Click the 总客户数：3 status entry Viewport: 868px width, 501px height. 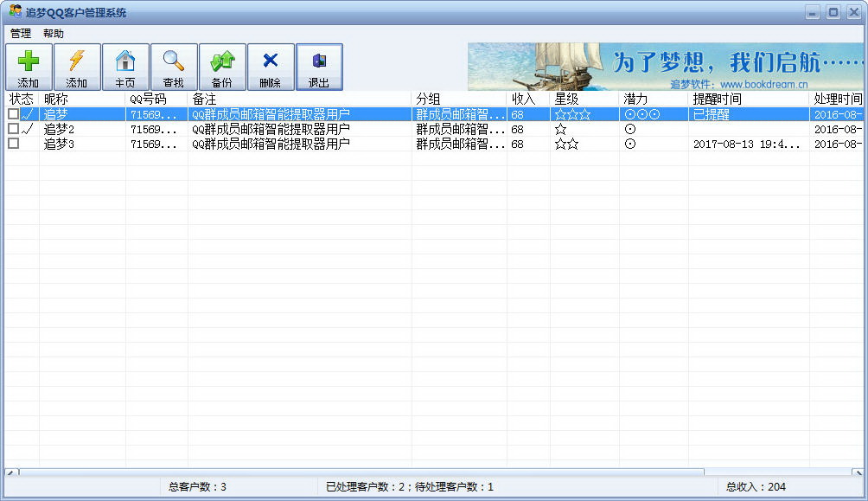[x=198, y=486]
